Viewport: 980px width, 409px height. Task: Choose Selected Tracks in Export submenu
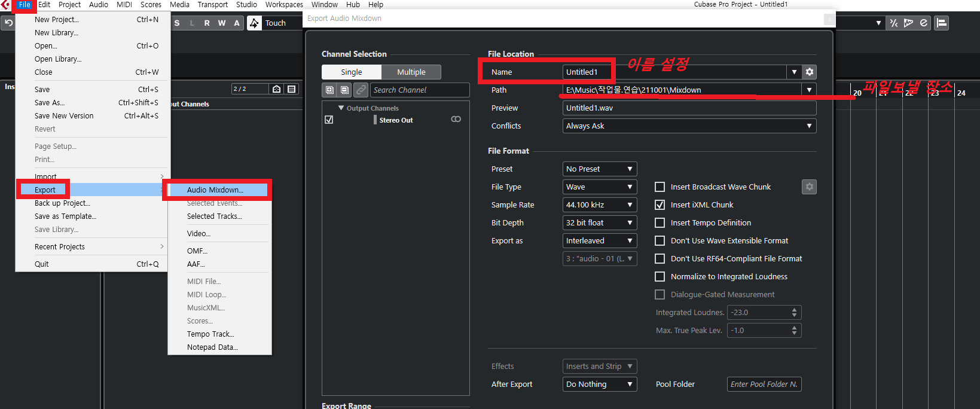219,216
